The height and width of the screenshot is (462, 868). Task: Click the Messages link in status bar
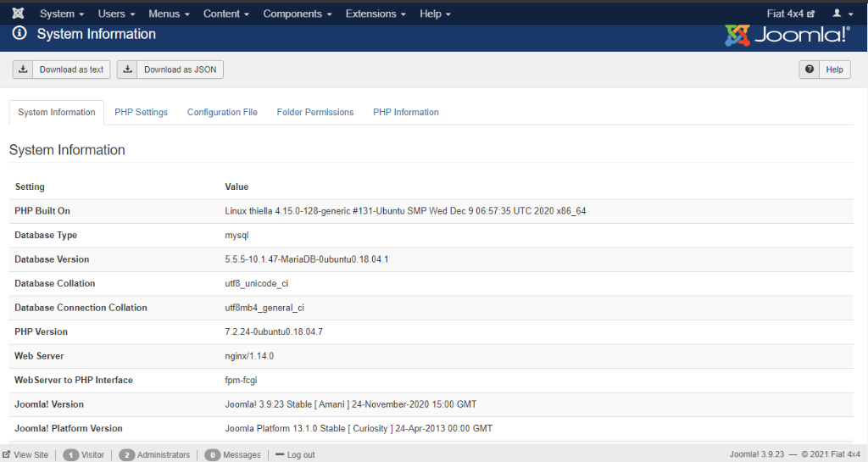pyautogui.click(x=242, y=455)
